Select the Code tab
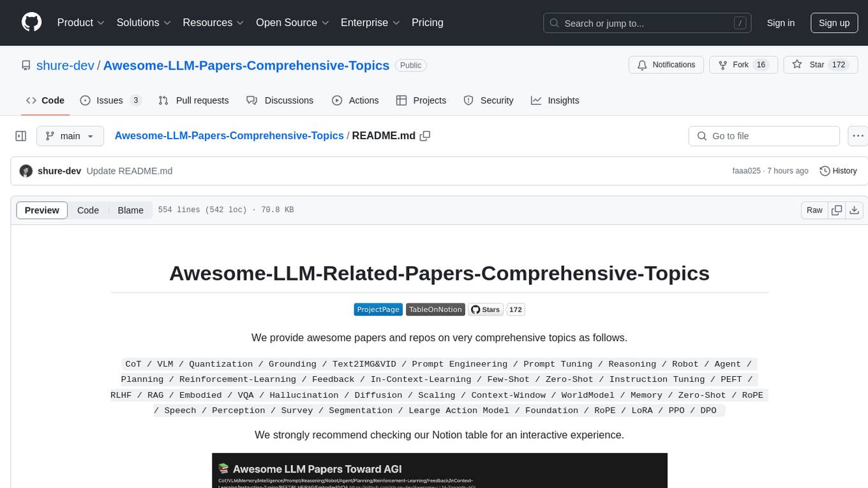Image resolution: width=868 pixels, height=488 pixels. (45, 100)
